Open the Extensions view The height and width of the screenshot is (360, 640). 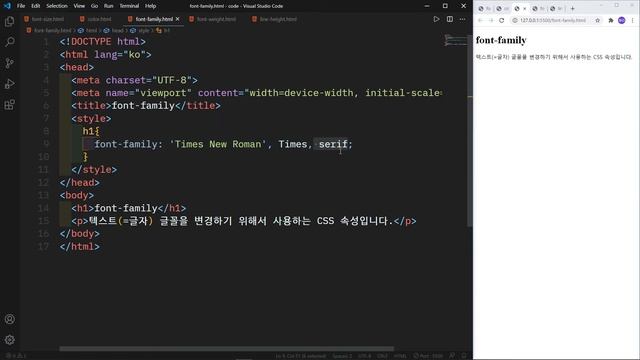click(x=9, y=104)
